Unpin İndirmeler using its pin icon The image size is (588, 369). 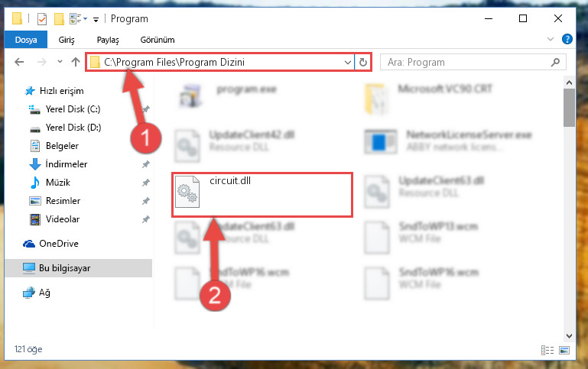(145, 164)
